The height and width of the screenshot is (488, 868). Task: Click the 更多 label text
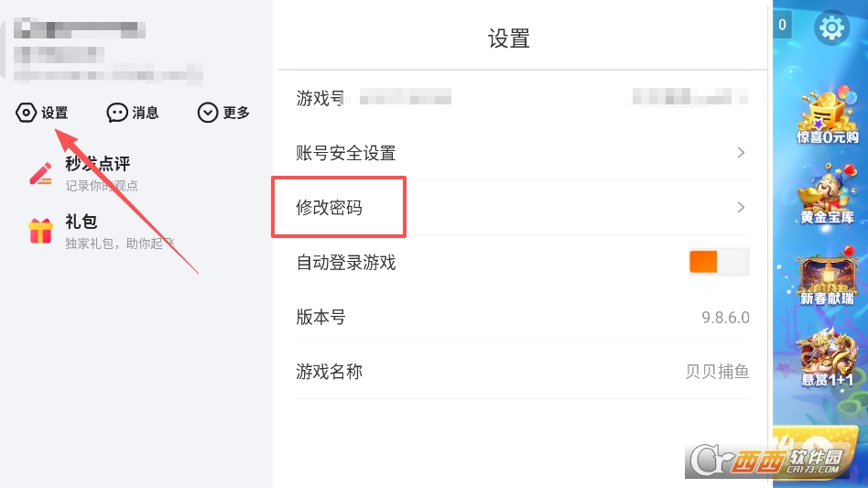236,113
